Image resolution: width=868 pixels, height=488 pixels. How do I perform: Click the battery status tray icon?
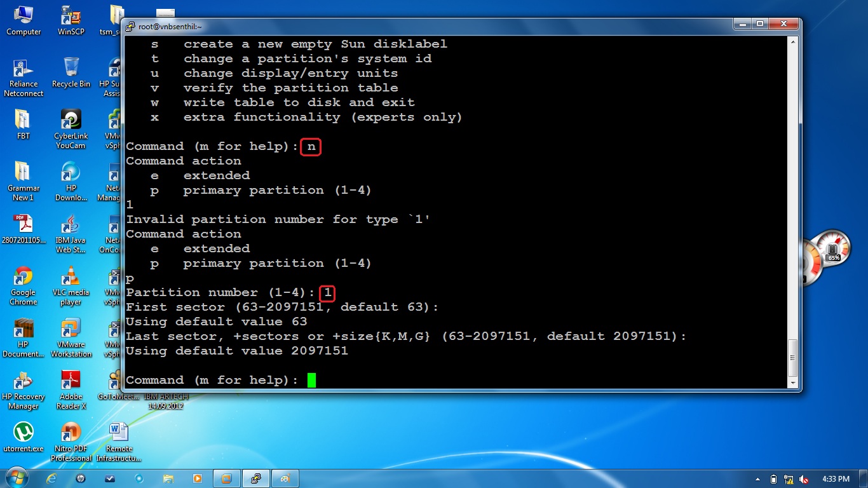click(x=773, y=478)
